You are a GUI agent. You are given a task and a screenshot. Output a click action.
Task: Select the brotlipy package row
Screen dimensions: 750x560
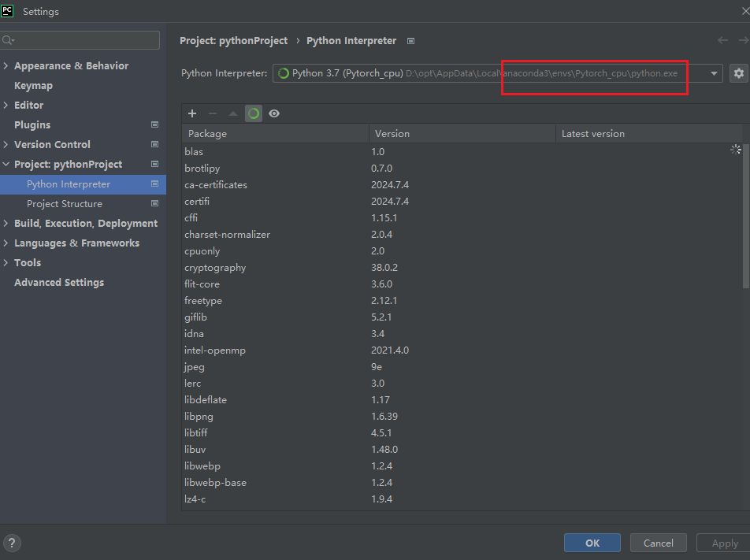462,169
